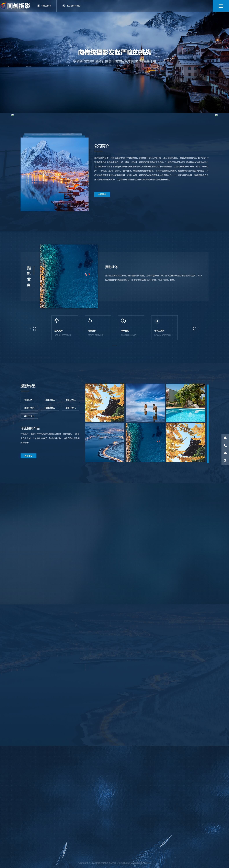Select the 项目分类七 category tab
Screen dimensions: 229x868
[x=29, y=416]
